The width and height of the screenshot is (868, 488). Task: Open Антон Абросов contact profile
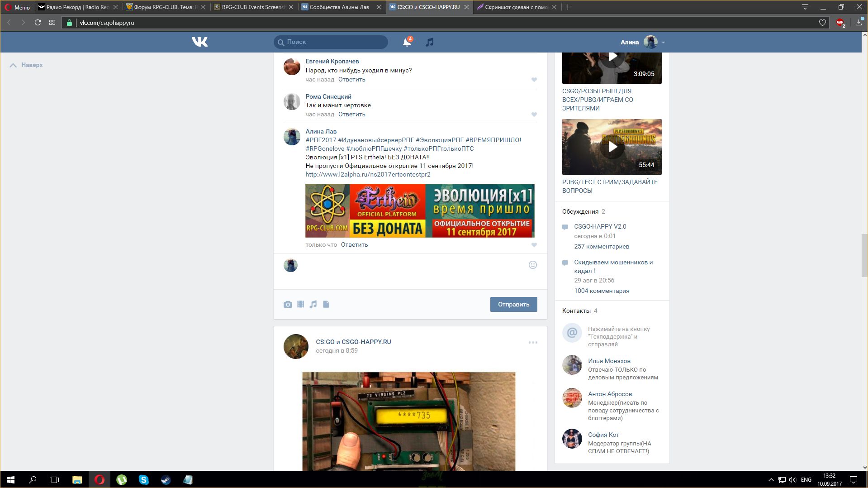click(610, 394)
